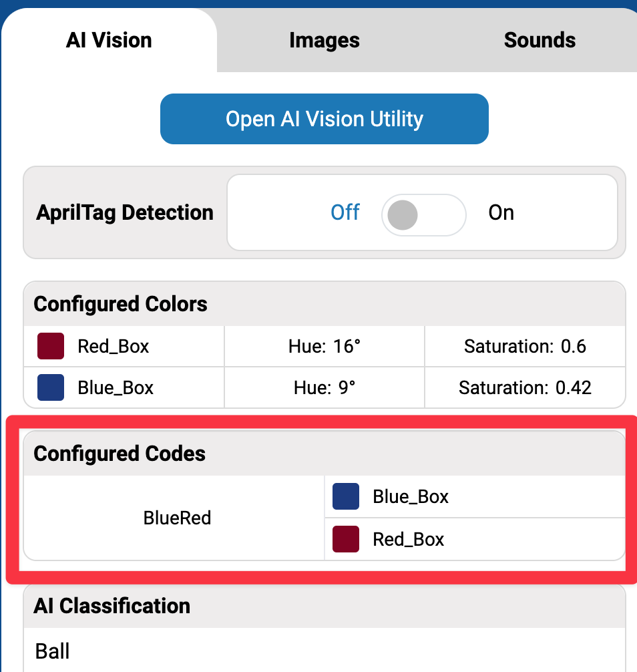The height and width of the screenshot is (672, 637).
Task: Select the Ball classification entry
Action: pos(53,651)
